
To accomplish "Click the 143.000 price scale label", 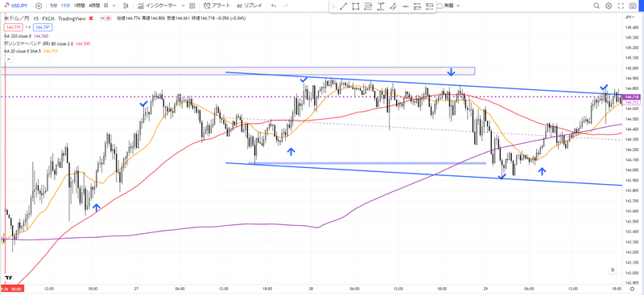I will coord(632,272).
